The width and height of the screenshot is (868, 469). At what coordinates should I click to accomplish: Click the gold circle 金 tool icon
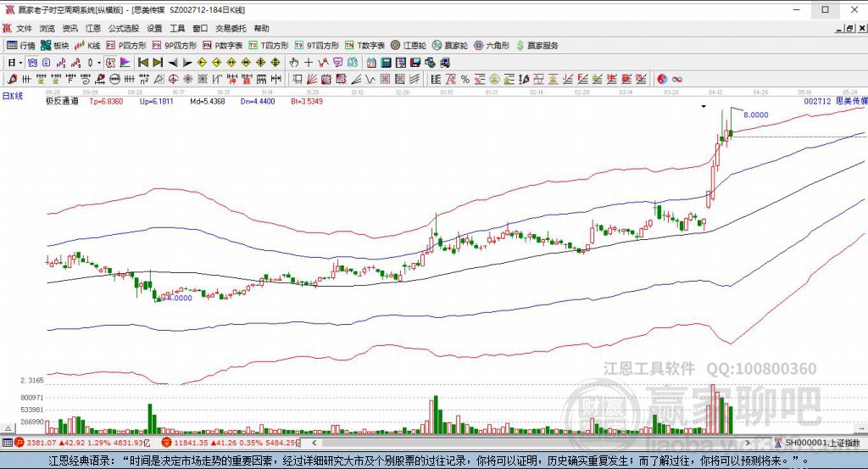(x=493, y=79)
